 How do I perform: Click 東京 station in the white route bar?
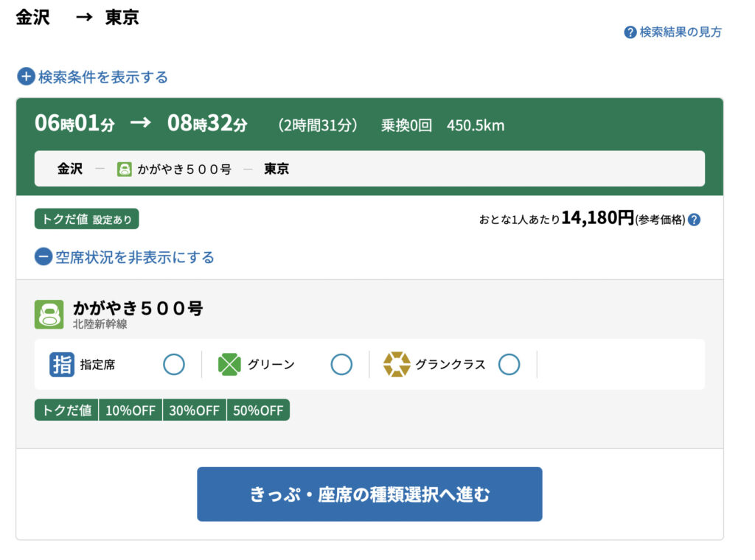coord(276,169)
